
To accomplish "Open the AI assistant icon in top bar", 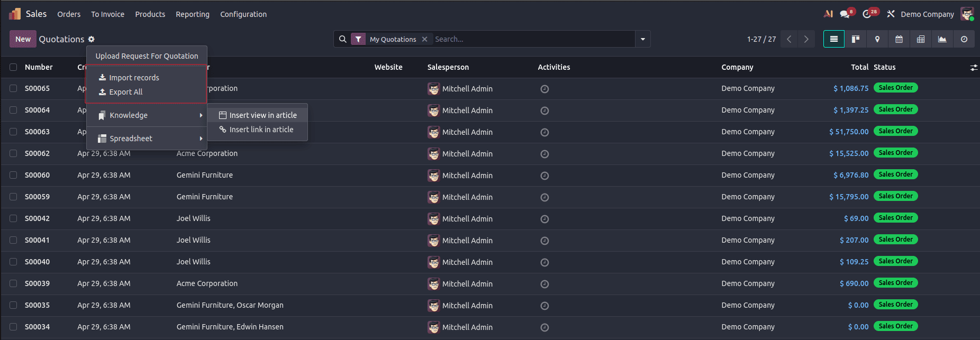I will 829,14.
